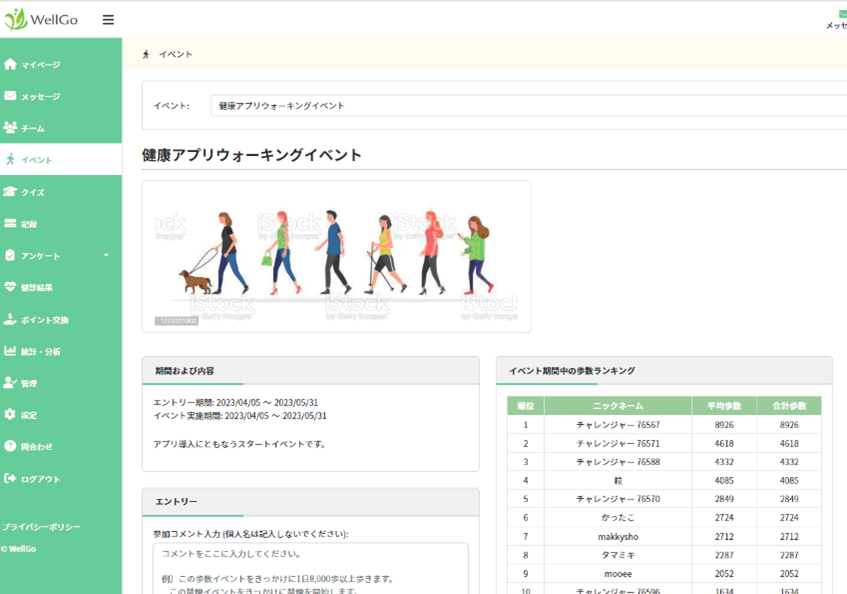
Task: Click the graduation cap quiz icon
Action: coord(10,192)
